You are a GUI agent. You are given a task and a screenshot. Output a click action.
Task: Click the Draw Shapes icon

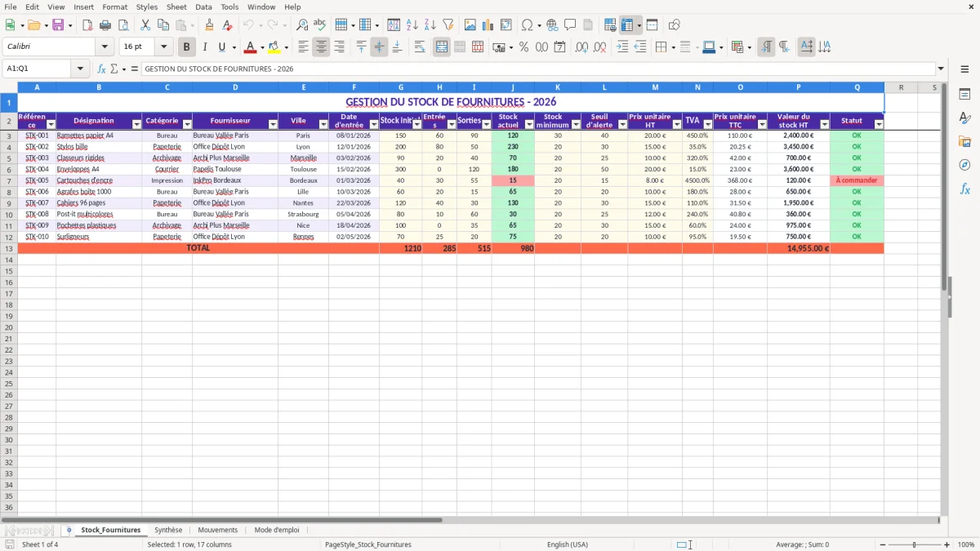pyautogui.click(x=674, y=25)
